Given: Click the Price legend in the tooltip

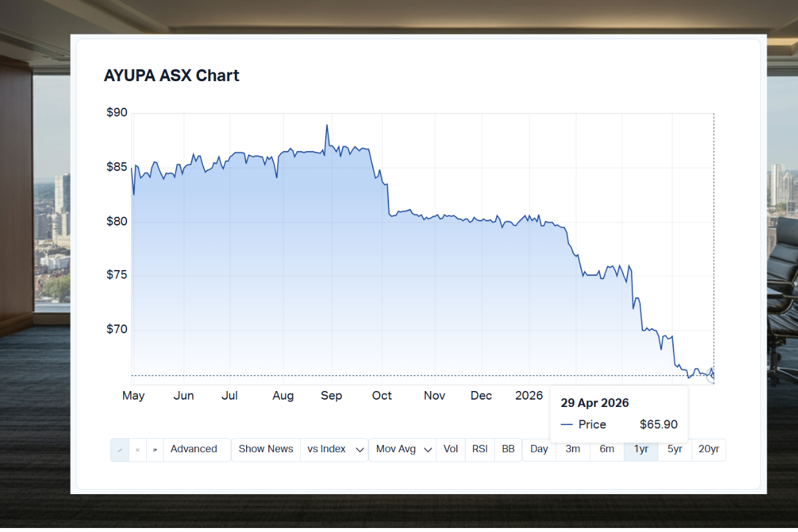Looking at the screenshot, I should (591, 424).
